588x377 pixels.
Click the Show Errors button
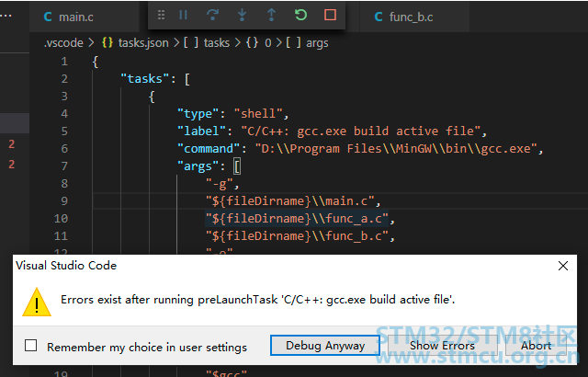442,346
